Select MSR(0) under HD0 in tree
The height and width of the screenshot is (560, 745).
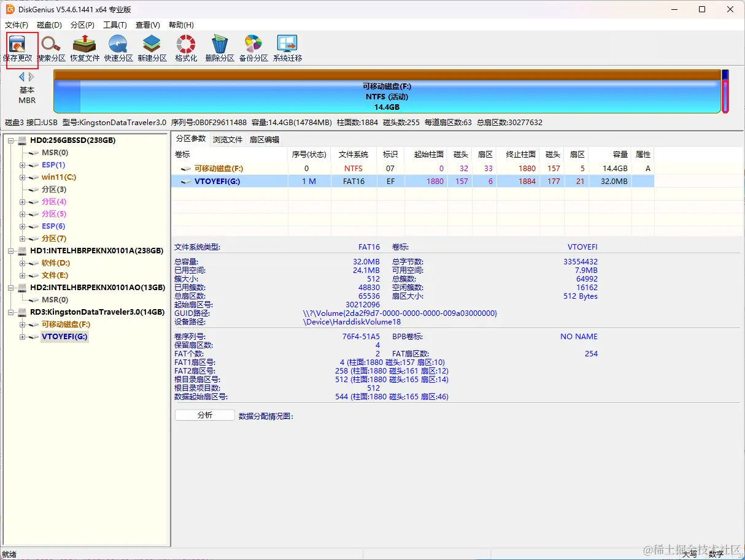(55, 153)
